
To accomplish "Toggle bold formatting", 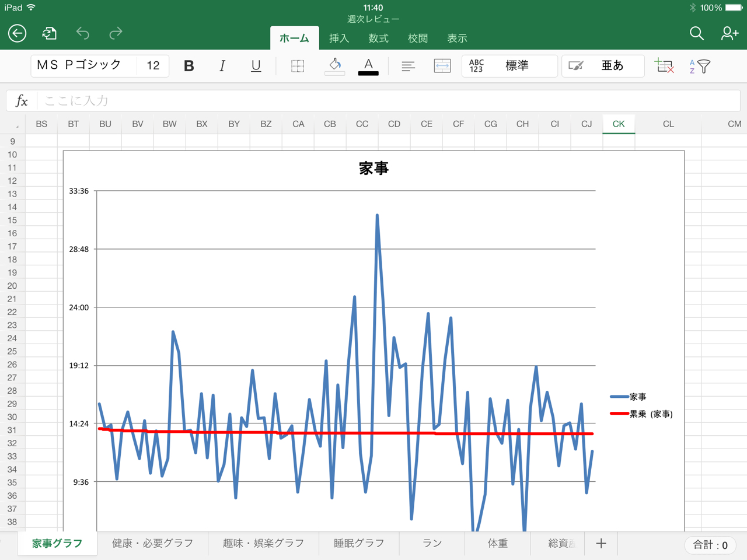I will (189, 66).
